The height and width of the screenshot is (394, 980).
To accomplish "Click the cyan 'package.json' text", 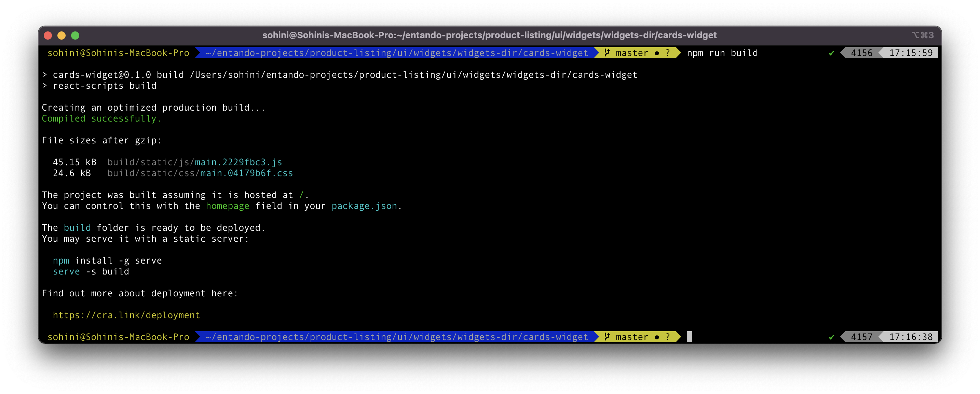I will (365, 206).
